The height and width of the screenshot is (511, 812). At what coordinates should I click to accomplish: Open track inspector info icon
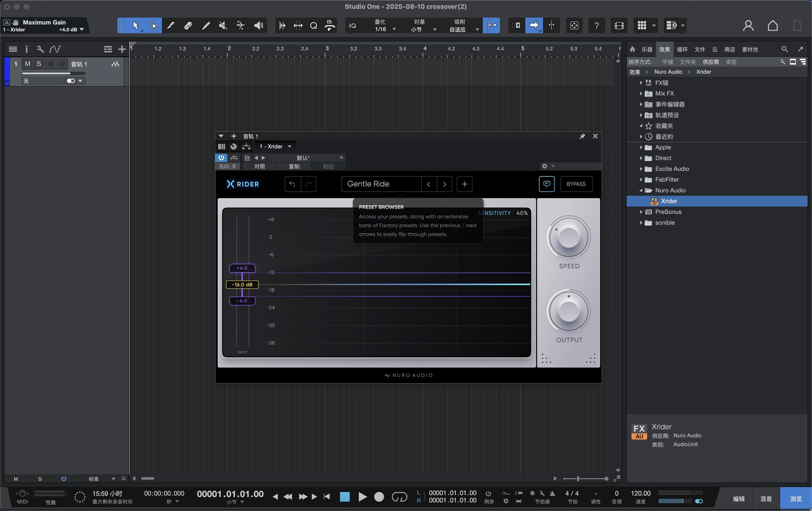(26, 49)
